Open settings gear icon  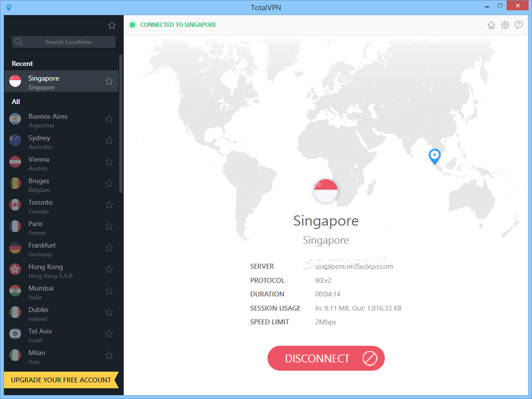(505, 25)
